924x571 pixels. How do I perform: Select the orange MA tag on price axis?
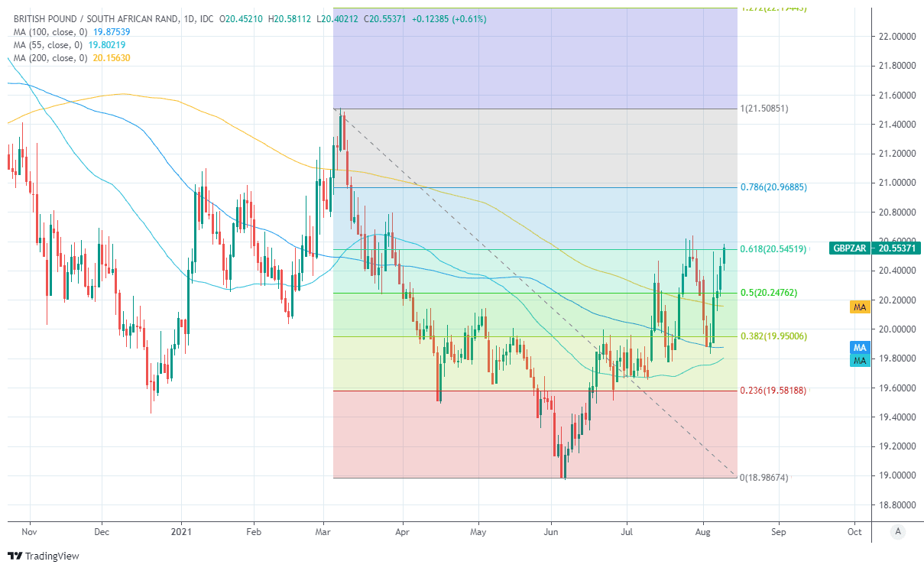(x=860, y=307)
